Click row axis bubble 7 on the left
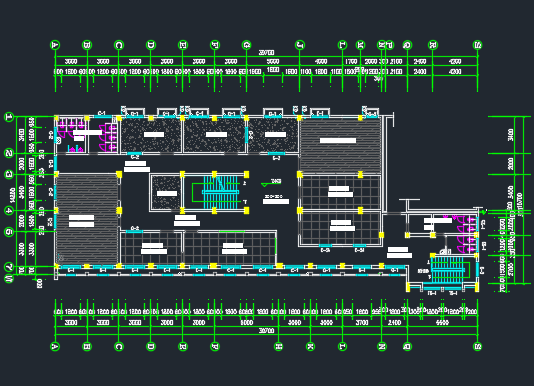534x386 pixels. [x=9, y=267]
